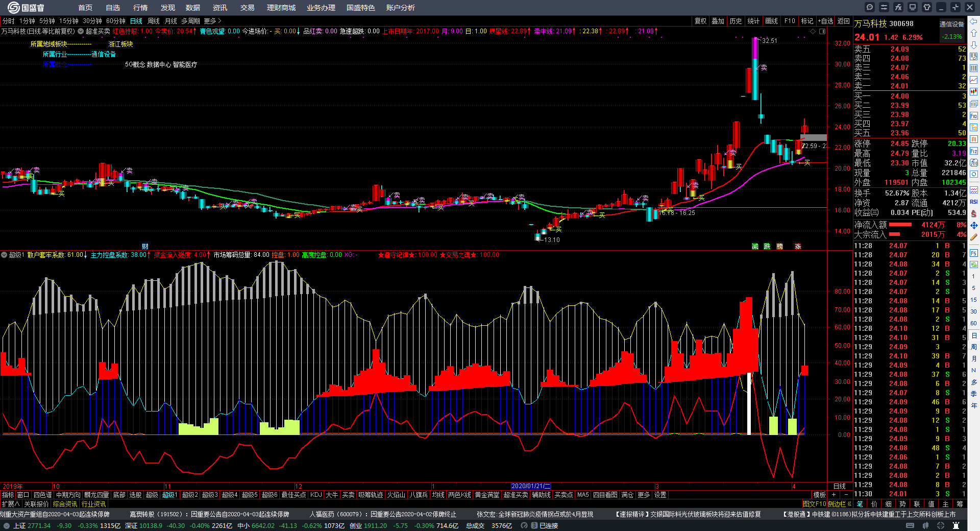The height and width of the screenshot is (531, 980).
Task: Expand the 扩展 panel at bottom left
Action: click(x=11, y=504)
